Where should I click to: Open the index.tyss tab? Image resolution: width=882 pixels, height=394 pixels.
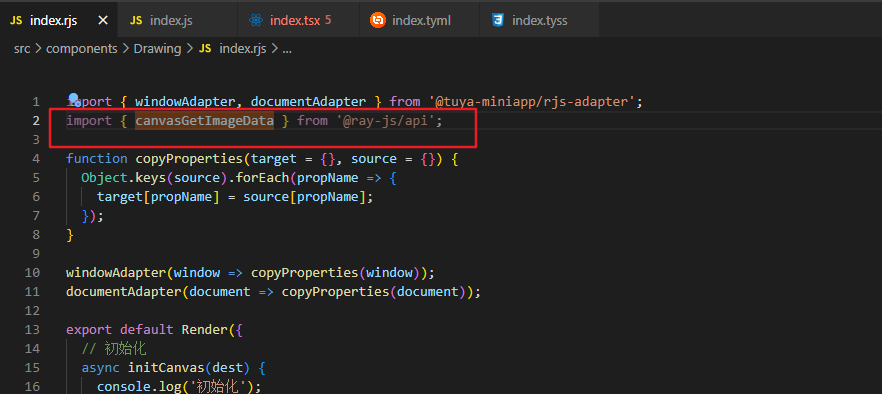[539, 21]
